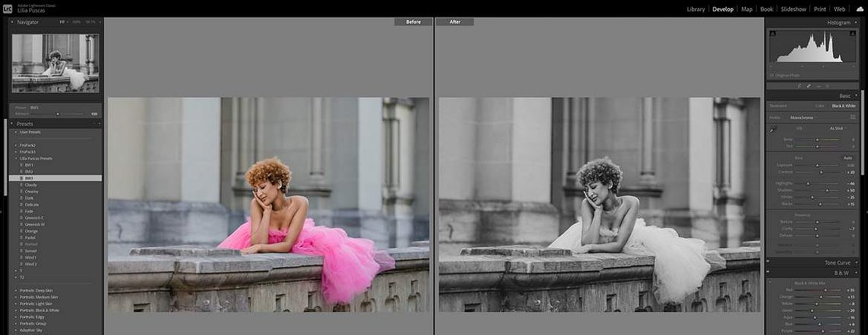
Task: Collapse the Navigator panel
Action: [x=13, y=22]
